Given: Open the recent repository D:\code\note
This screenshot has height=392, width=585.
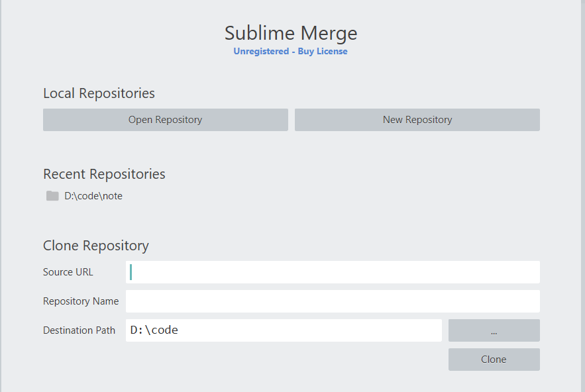Looking at the screenshot, I should coord(94,195).
